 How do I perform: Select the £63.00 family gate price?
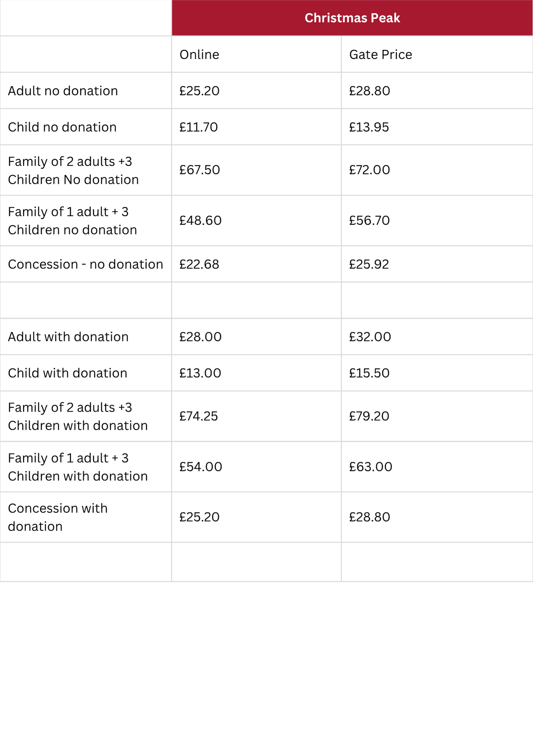coord(370,467)
